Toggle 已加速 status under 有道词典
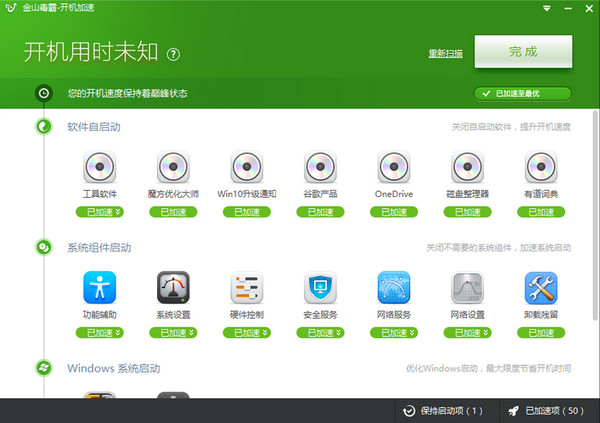 tap(541, 212)
